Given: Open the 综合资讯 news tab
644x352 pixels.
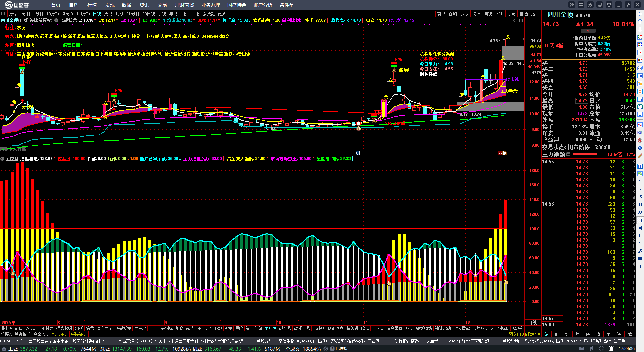Looking at the screenshot, I should pos(60,334).
